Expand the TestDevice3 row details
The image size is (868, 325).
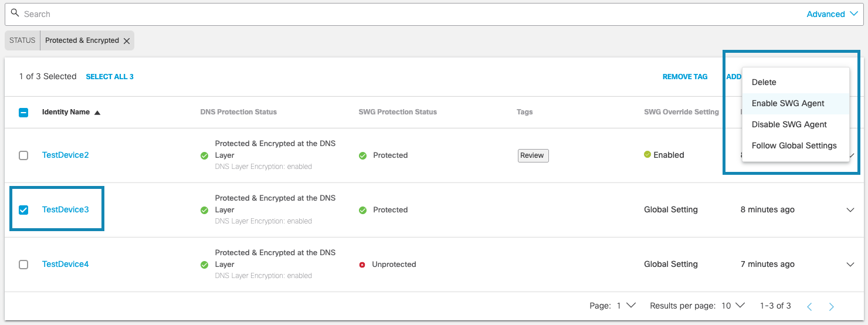[850, 210]
